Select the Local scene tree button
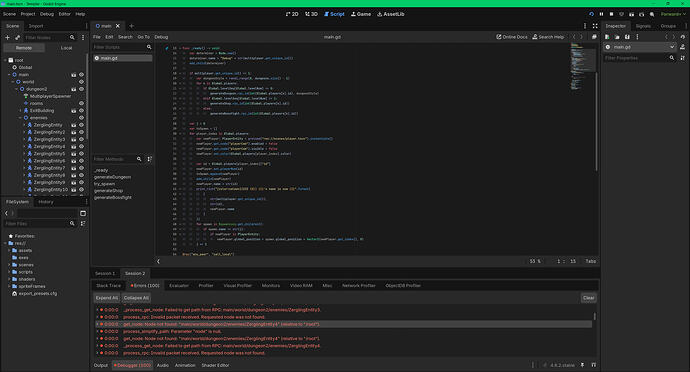 click(66, 48)
